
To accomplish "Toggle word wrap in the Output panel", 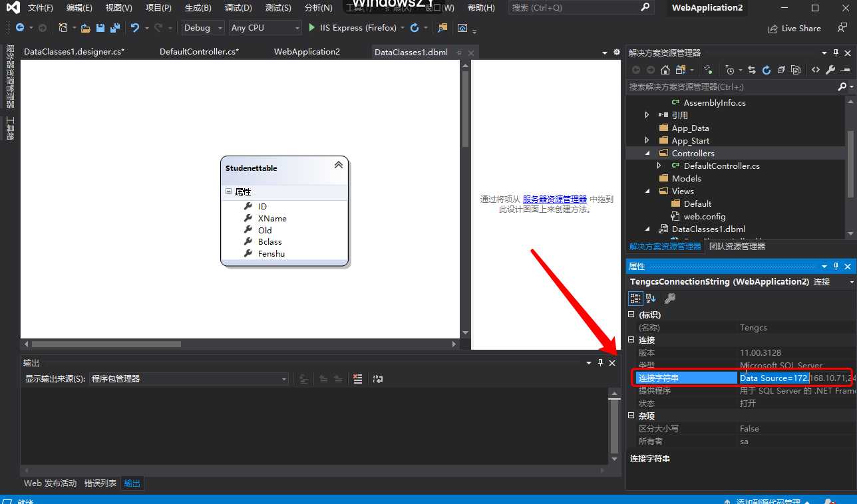I will (378, 379).
